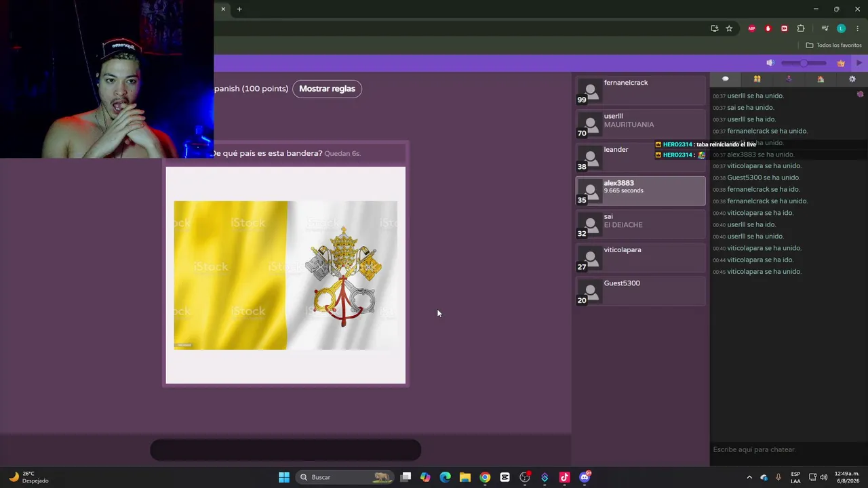This screenshot has width=868, height=488.
Task: Click the Mostrar reglas button
Action: point(327,89)
